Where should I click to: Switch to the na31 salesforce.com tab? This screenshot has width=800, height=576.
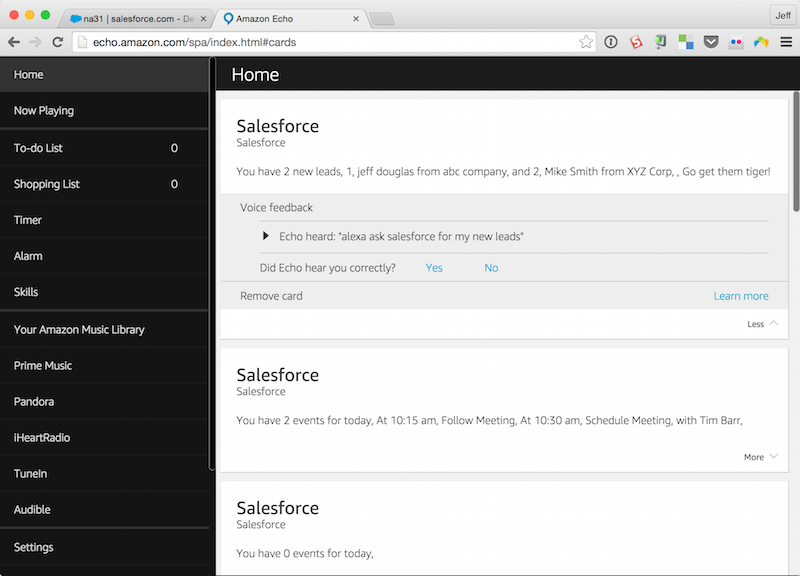pyautogui.click(x=138, y=19)
